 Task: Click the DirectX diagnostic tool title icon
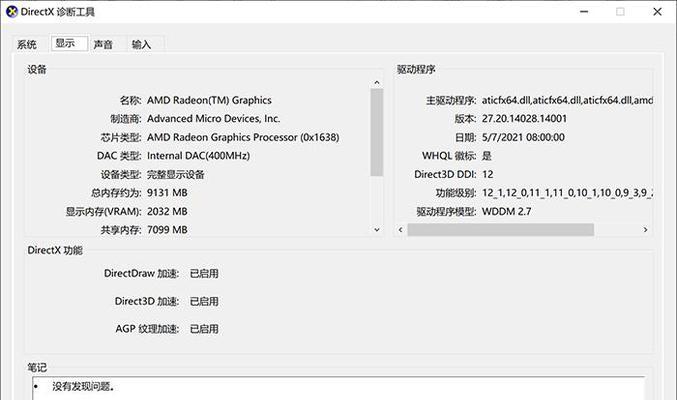click(x=12, y=12)
